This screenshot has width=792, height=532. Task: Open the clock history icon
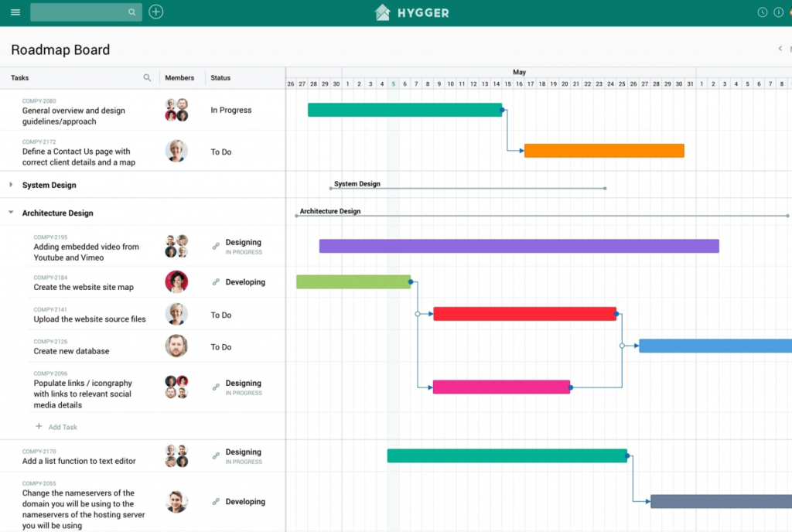[x=763, y=12]
